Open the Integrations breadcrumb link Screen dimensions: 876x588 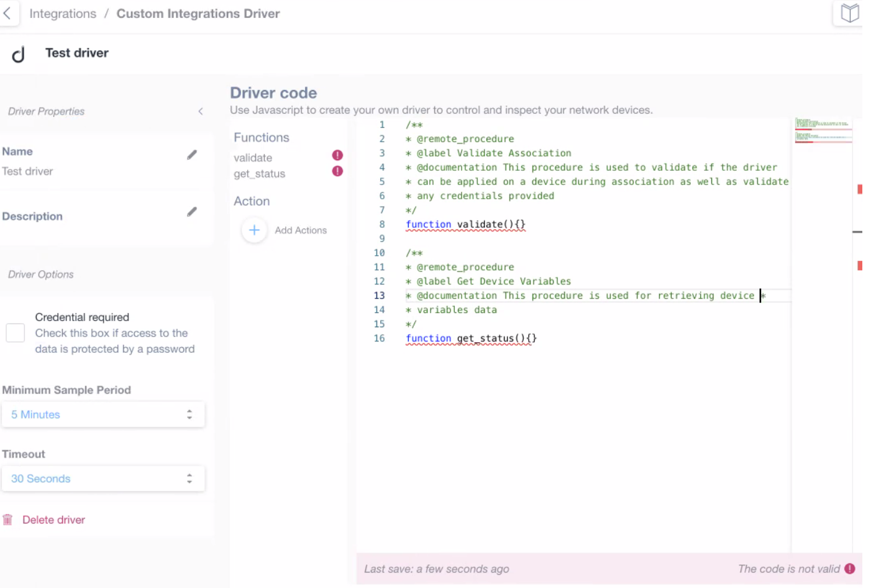click(x=62, y=13)
